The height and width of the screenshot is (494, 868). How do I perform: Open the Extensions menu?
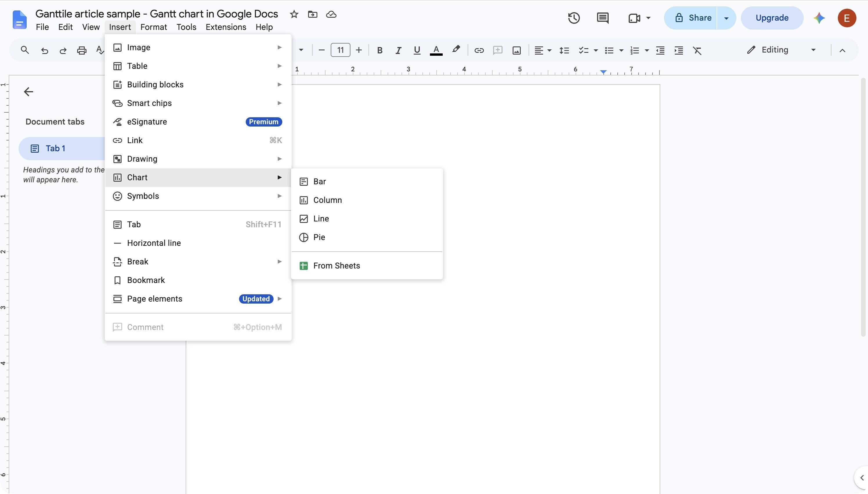(x=226, y=27)
